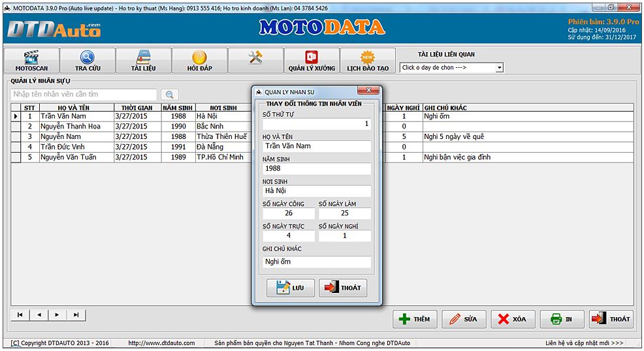Screen dimensions: 644x351
Task: Click LƯU save button in dialog
Action: click(291, 288)
